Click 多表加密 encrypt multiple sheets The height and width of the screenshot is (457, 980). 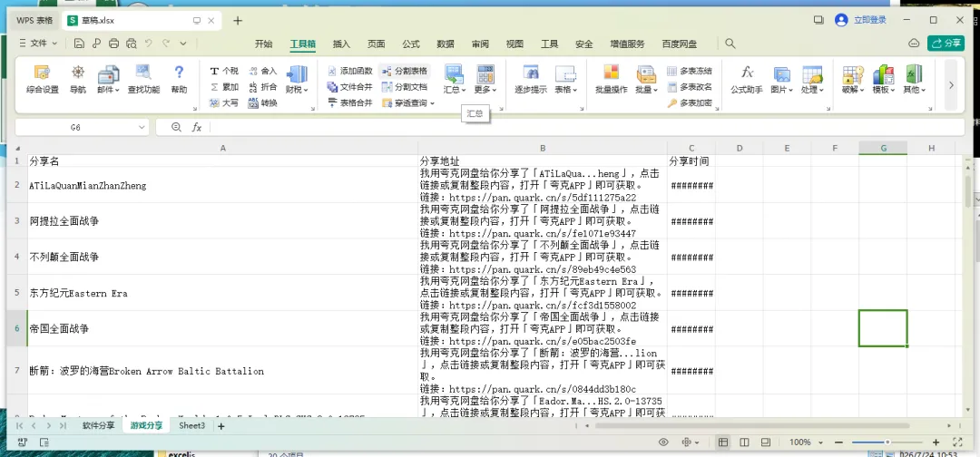(x=690, y=103)
